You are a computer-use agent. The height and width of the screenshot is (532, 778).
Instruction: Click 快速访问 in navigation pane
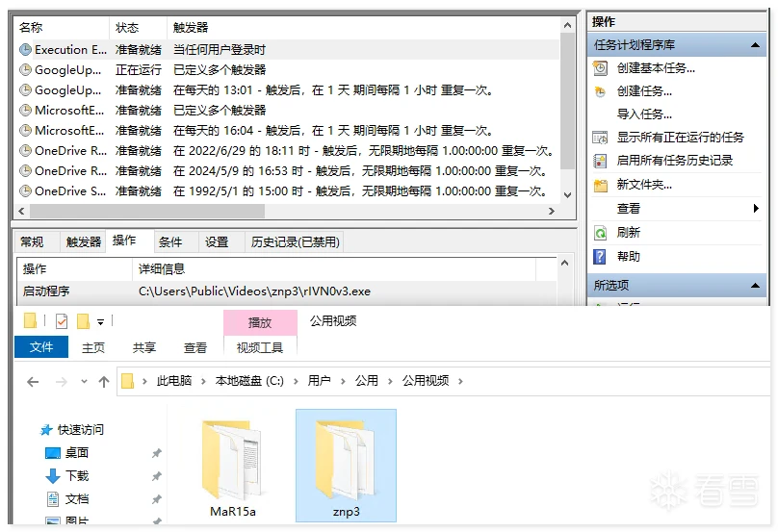tap(80, 430)
